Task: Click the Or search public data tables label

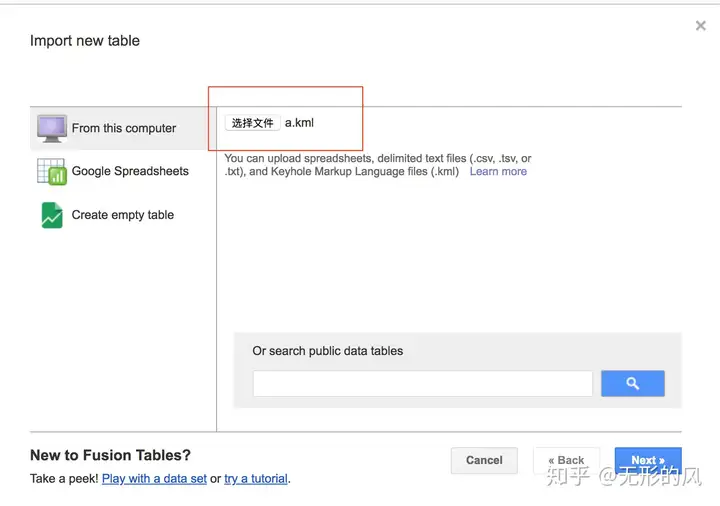Action: 327,351
